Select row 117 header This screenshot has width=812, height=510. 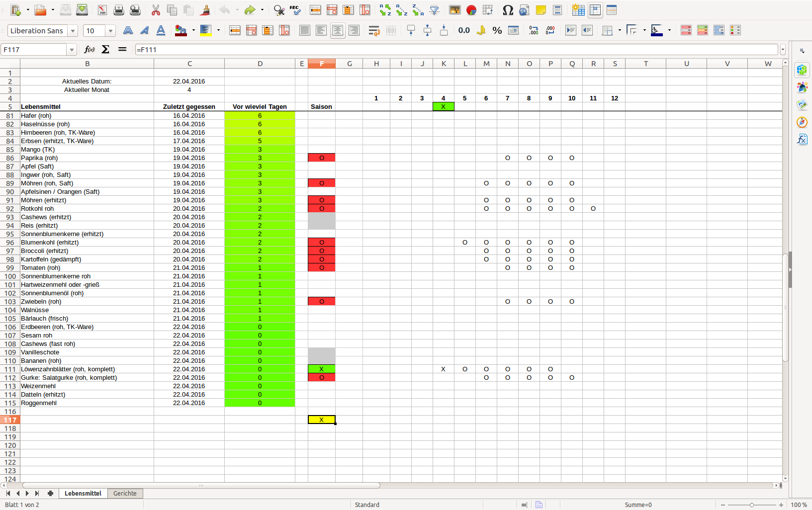pos(10,420)
